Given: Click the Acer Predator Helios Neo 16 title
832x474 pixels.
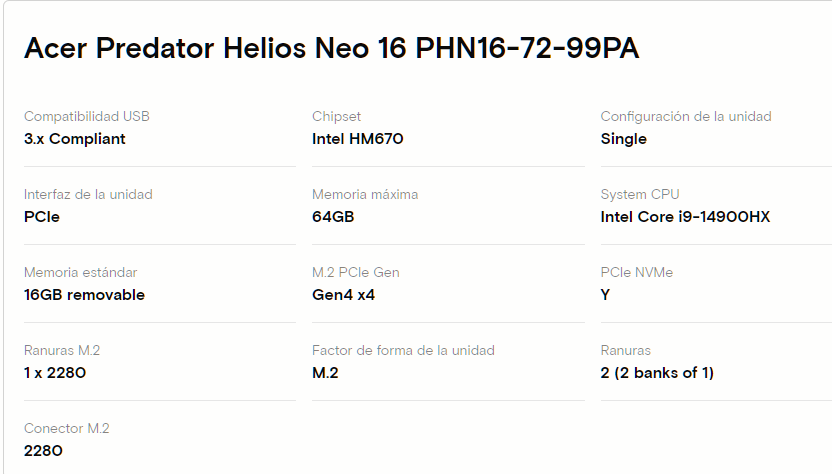Looking at the screenshot, I should (331, 48).
